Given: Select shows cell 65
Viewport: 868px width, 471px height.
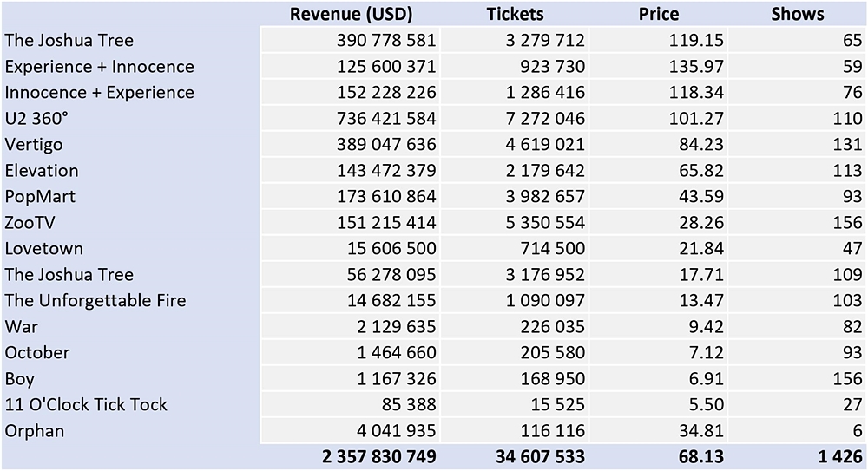Looking at the screenshot, I should coord(797,41).
